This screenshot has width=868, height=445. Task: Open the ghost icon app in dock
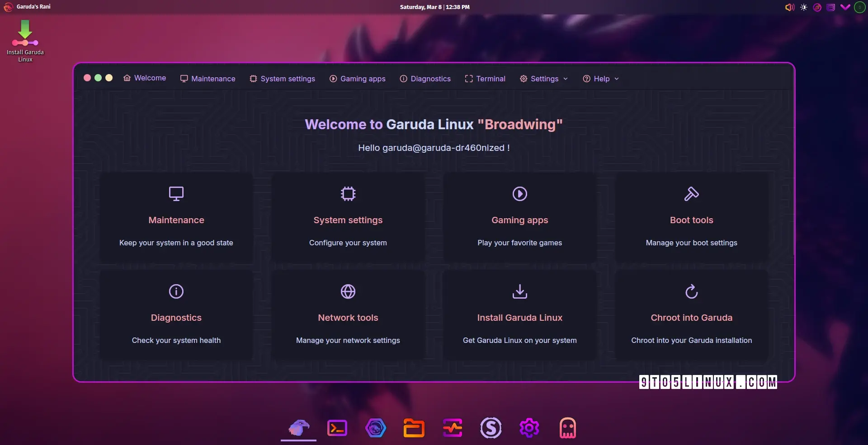pos(568,427)
